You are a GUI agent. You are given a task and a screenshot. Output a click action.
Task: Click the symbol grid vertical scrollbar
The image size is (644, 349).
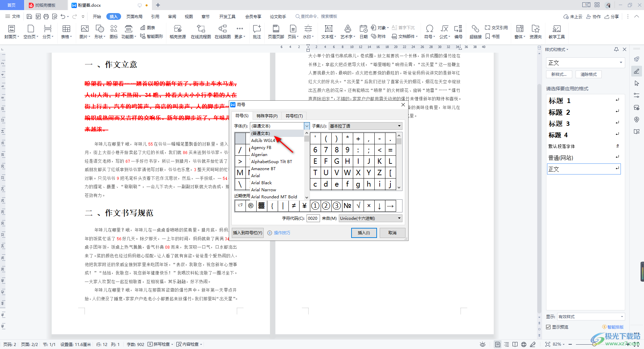[399, 161]
